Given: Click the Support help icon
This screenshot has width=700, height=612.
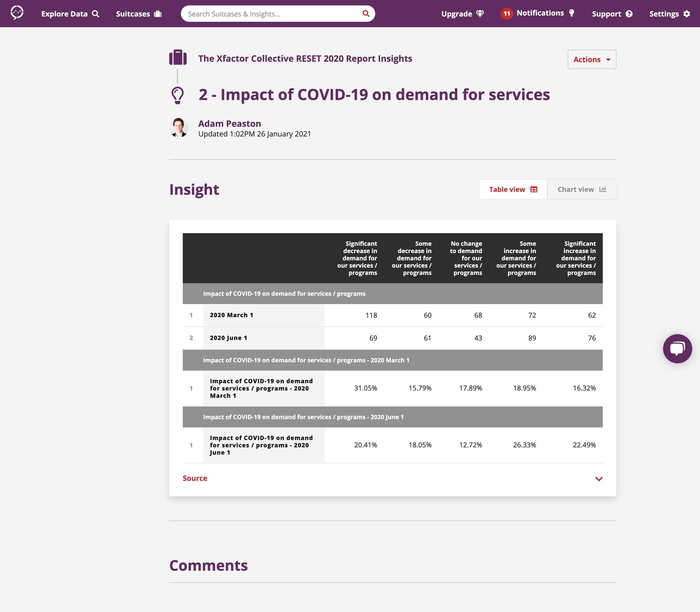Looking at the screenshot, I should (629, 14).
